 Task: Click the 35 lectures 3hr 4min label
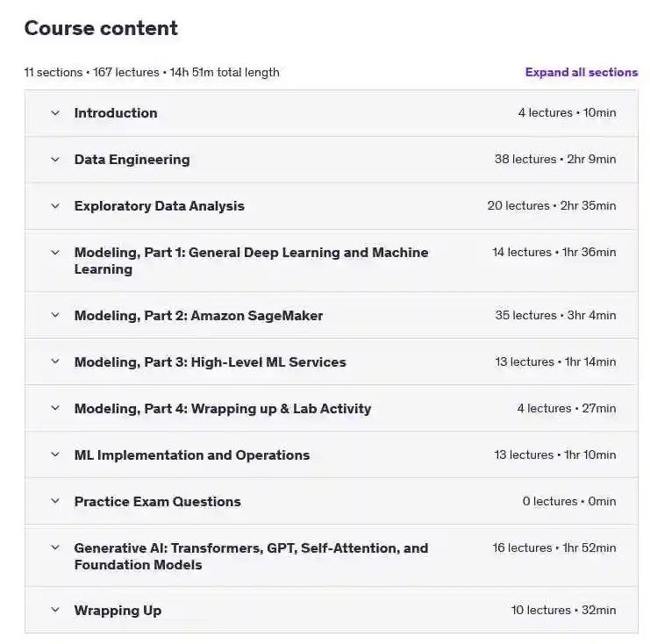click(x=555, y=315)
